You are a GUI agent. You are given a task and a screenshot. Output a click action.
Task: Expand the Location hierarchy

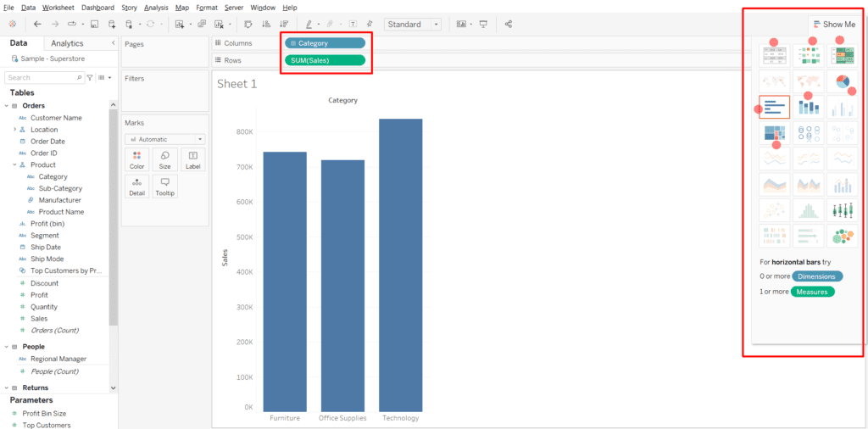click(x=15, y=130)
